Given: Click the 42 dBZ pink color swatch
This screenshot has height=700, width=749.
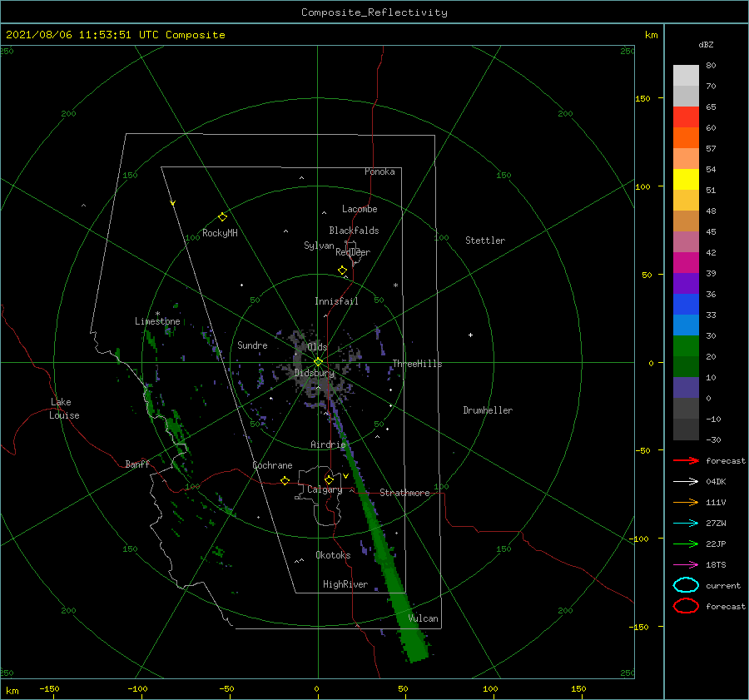Looking at the screenshot, I should pyautogui.click(x=686, y=241).
